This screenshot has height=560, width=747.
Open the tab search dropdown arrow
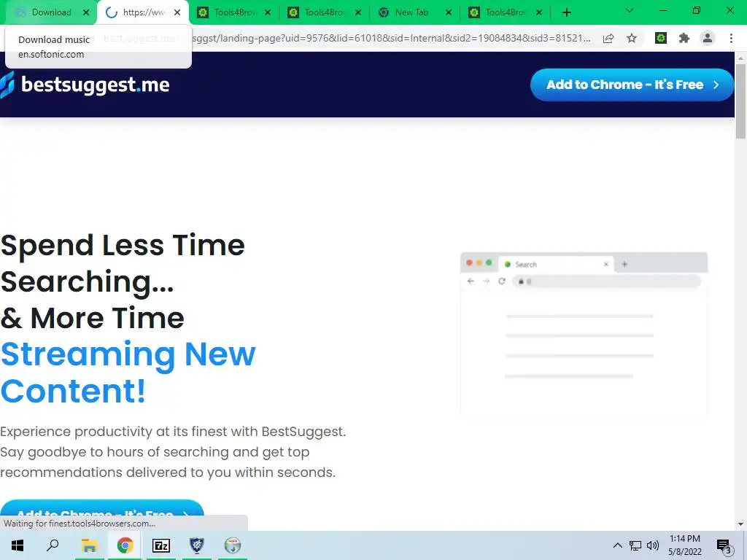click(x=630, y=10)
